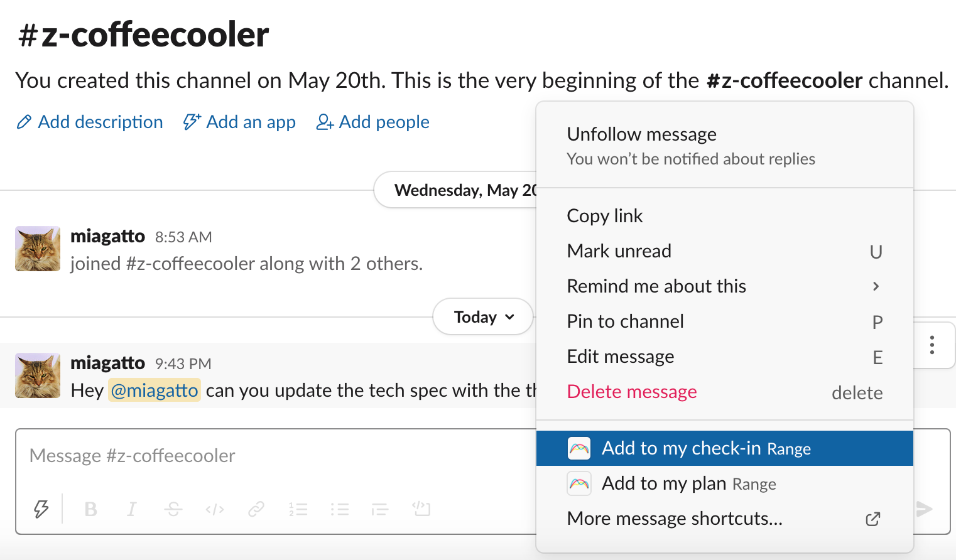Screen dimensions: 956x560
Task: Choose Copy link from the context menu
Action: [x=725, y=216]
